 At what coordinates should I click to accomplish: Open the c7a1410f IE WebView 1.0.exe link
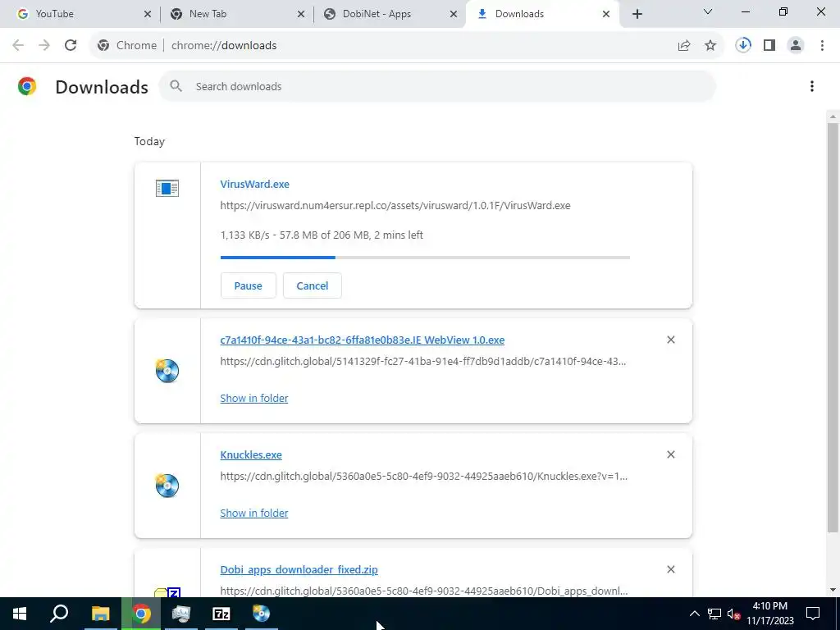(362, 340)
